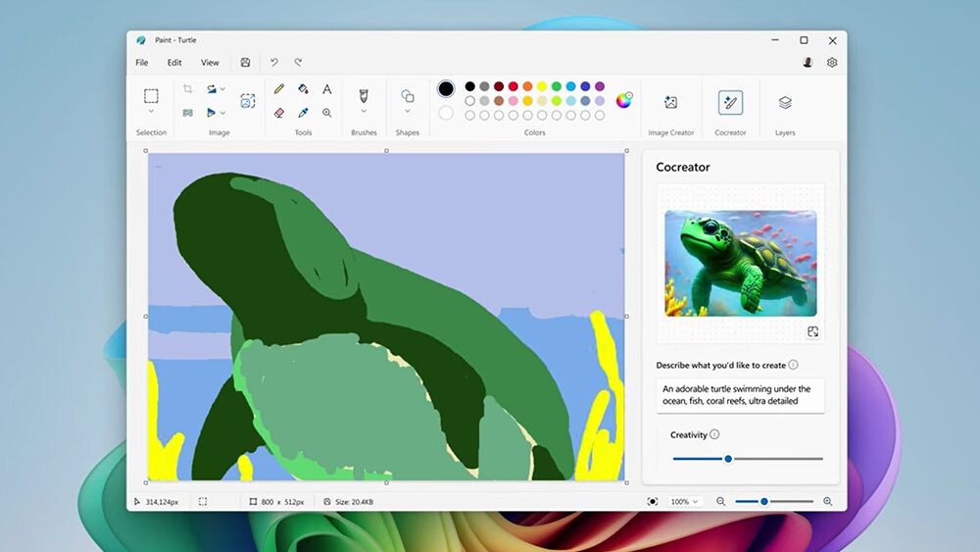Image resolution: width=980 pixels, height=552 pixels.
Task: Open the 100% zoom level dropdown
Action: point(684,501)
